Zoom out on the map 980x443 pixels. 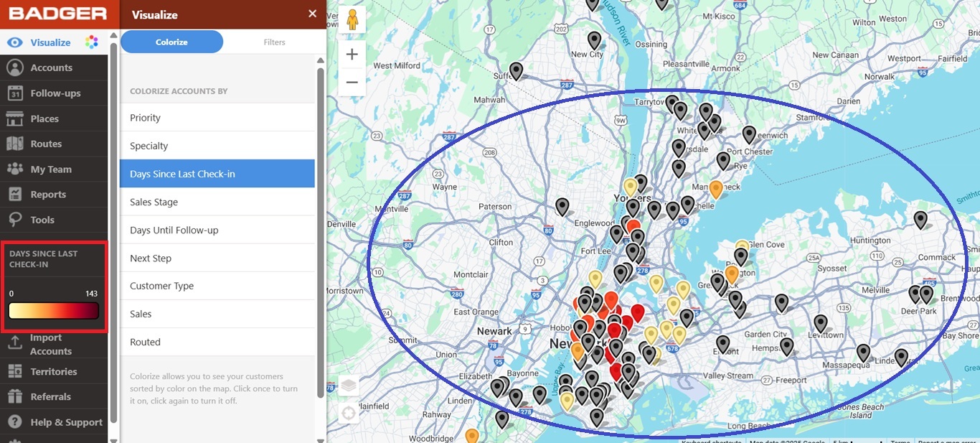click(x=352, y=83)
